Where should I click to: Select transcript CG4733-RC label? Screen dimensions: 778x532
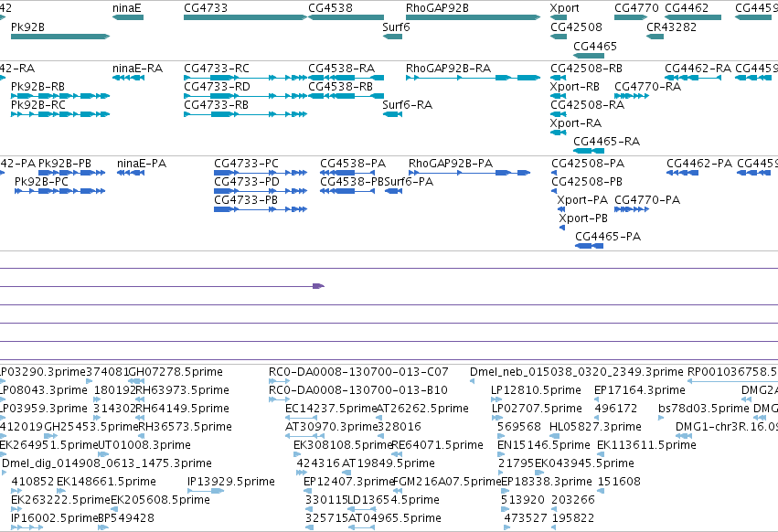pos(217,68)
